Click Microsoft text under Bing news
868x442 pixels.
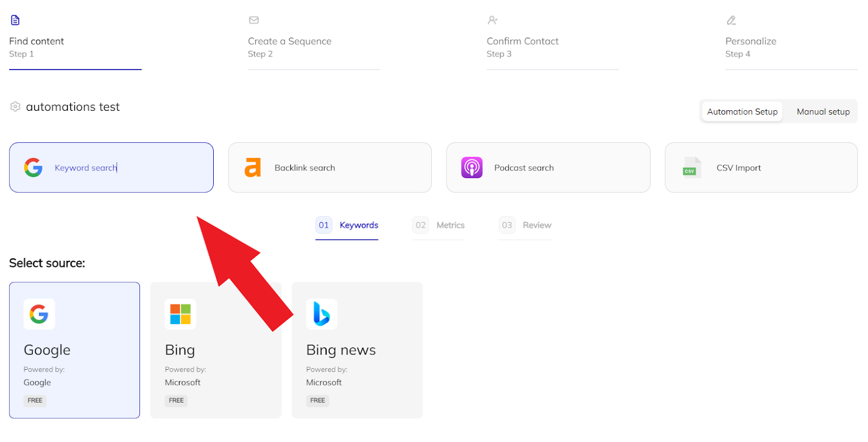324,382
